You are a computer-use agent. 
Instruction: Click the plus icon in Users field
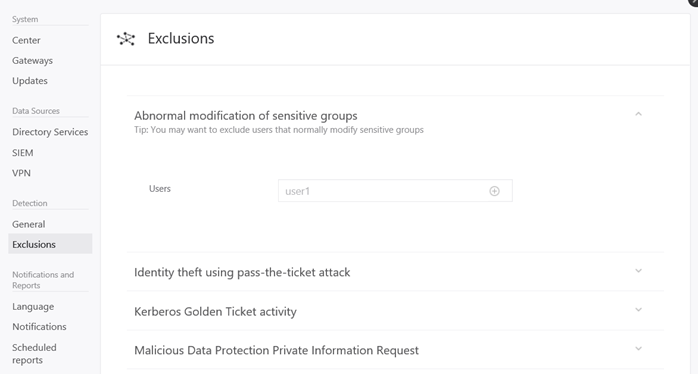(x=494, y=191)
